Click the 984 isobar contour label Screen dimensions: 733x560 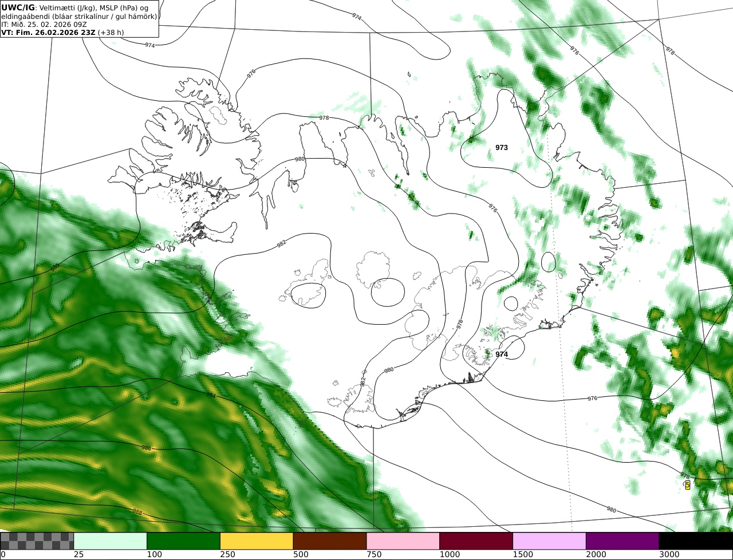tap(211, 396)
